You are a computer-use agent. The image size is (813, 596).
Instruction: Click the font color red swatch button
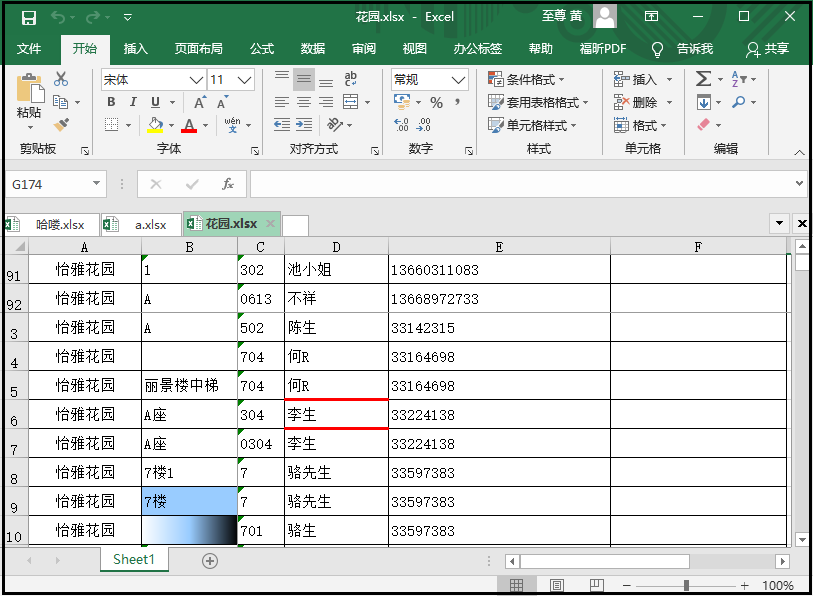pos(189,126)
